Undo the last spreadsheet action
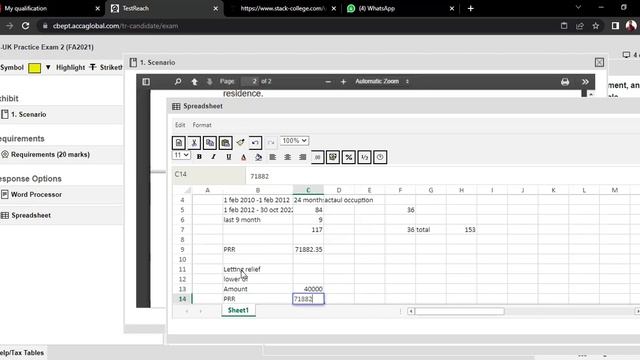 (255, 143)
